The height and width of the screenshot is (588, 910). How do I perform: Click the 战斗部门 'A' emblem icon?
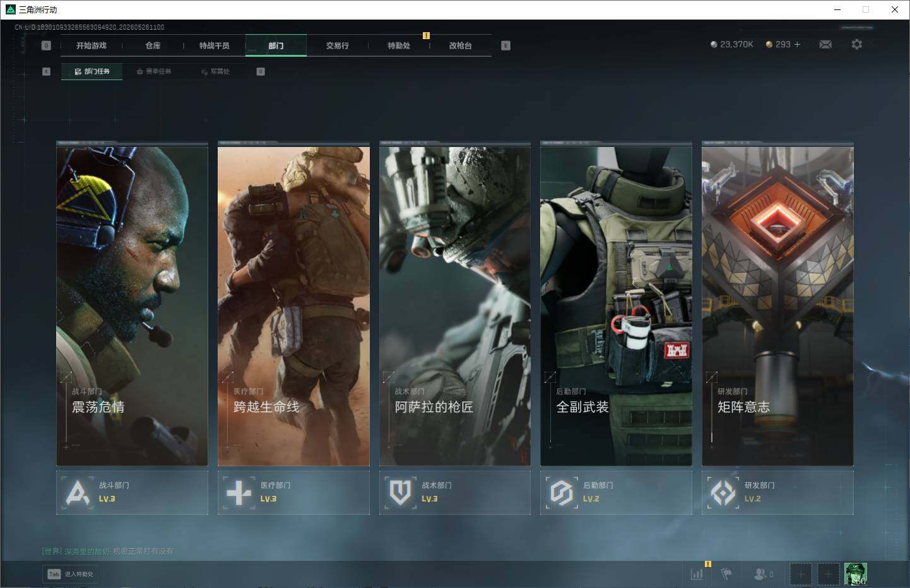(78, 493)
